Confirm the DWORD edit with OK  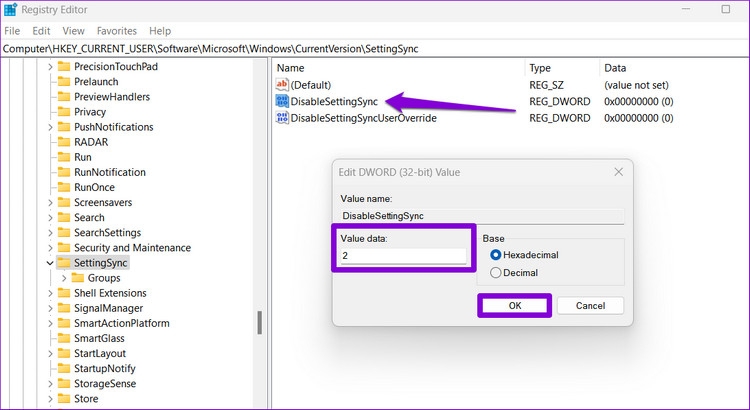point(515,306)
